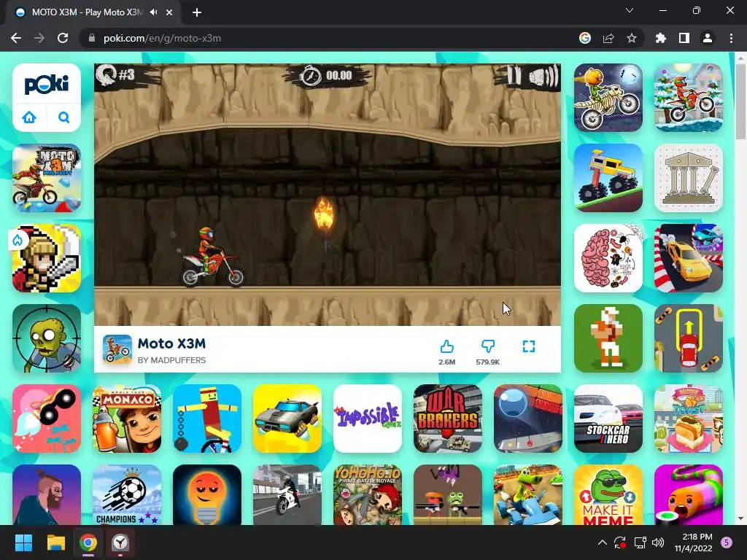This screenshot has height=560, width=747.
Task: Click the Google icon in address bar
Action: (x=584, y=38)
